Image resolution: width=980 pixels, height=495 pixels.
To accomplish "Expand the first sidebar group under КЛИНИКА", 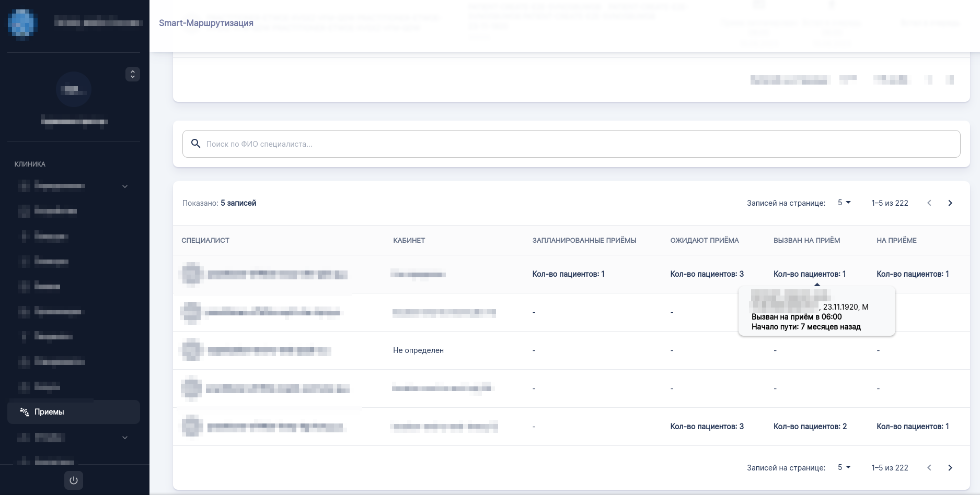I will (125, 186).
